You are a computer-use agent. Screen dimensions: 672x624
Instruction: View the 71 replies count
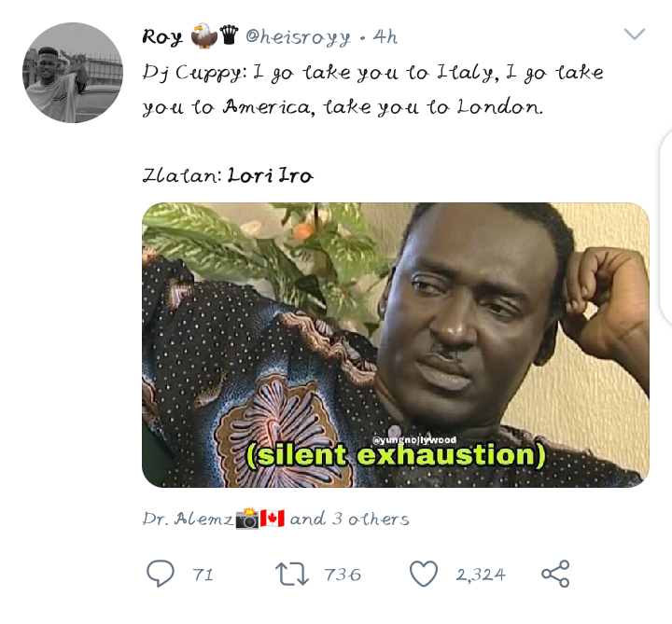[x=203, y=575]
